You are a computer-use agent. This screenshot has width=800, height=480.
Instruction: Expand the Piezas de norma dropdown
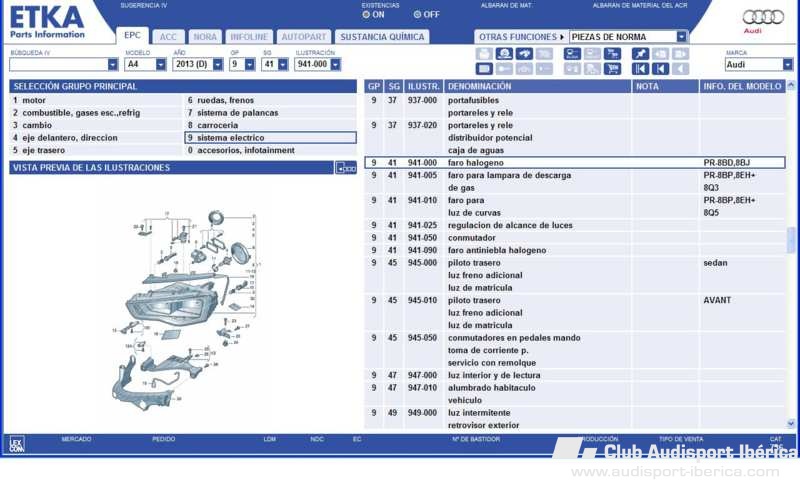(682, 37)
